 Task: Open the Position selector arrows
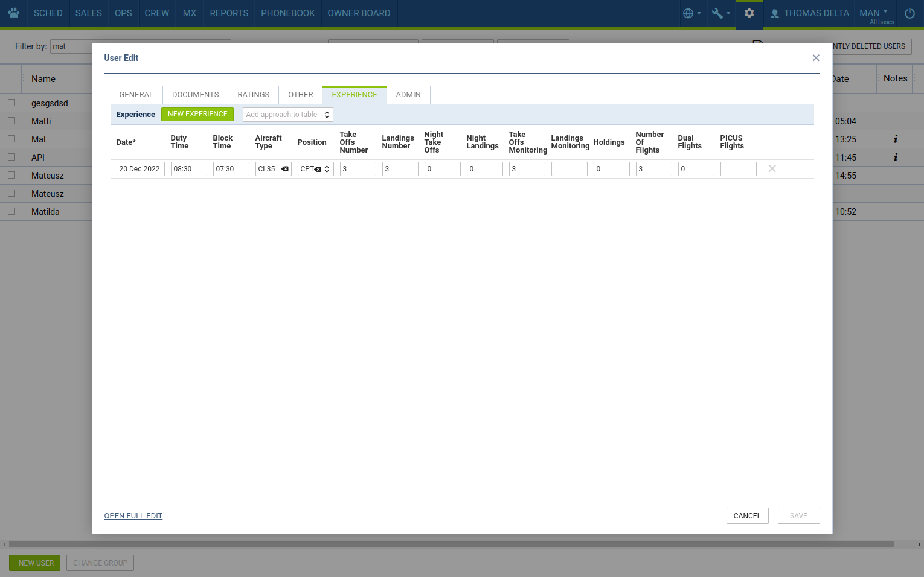[327, 169]
